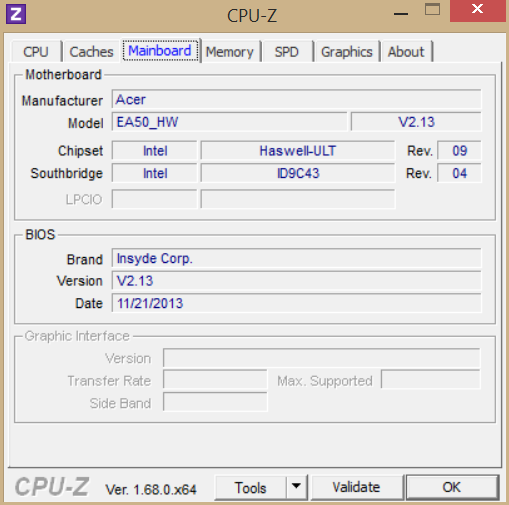This screenshot has width=509, height=505.
Task: Click the OK button
Action: tap(452, 487)
